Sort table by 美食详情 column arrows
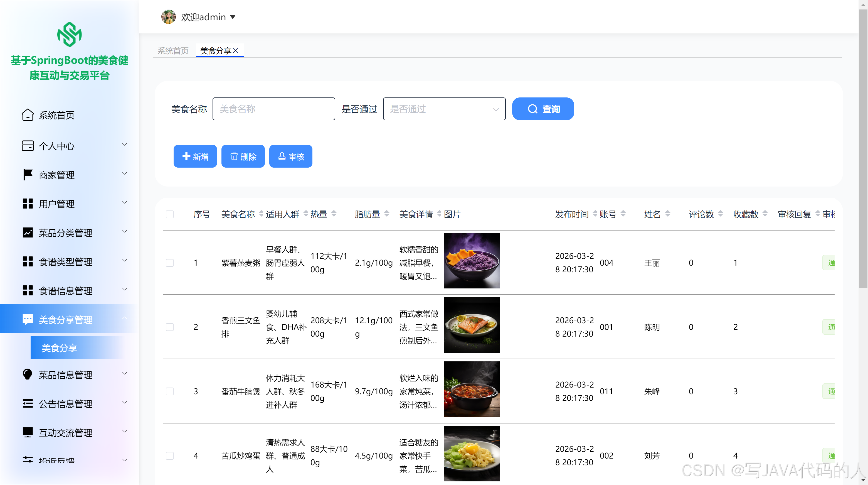Image resolution: width=868 pixels, height=485 pixels. tap(439, 214)
